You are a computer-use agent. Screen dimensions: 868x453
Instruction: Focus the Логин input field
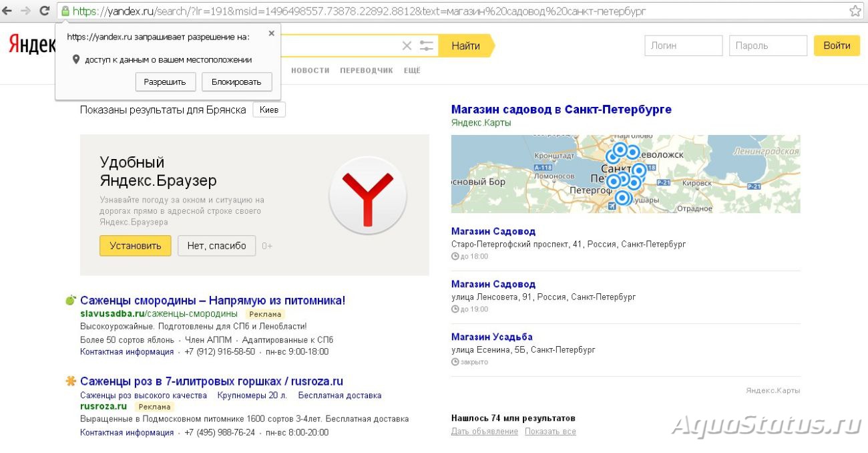pos(683,45)
